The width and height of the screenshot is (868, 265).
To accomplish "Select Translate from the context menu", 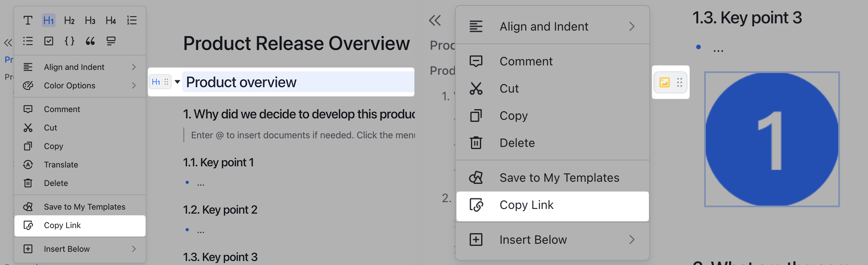I will [61, 164].
